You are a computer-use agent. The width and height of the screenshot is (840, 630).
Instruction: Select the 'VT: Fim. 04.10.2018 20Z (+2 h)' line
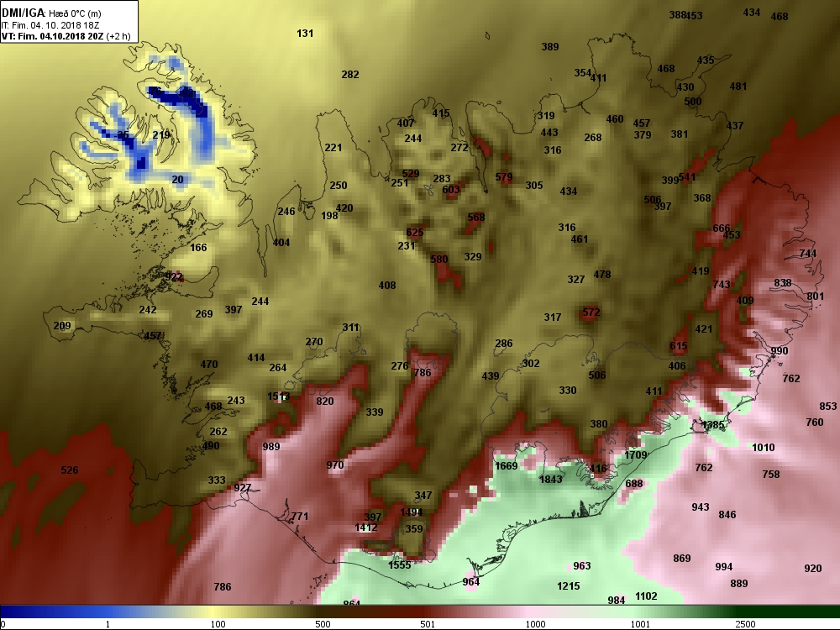coord(66,36)
